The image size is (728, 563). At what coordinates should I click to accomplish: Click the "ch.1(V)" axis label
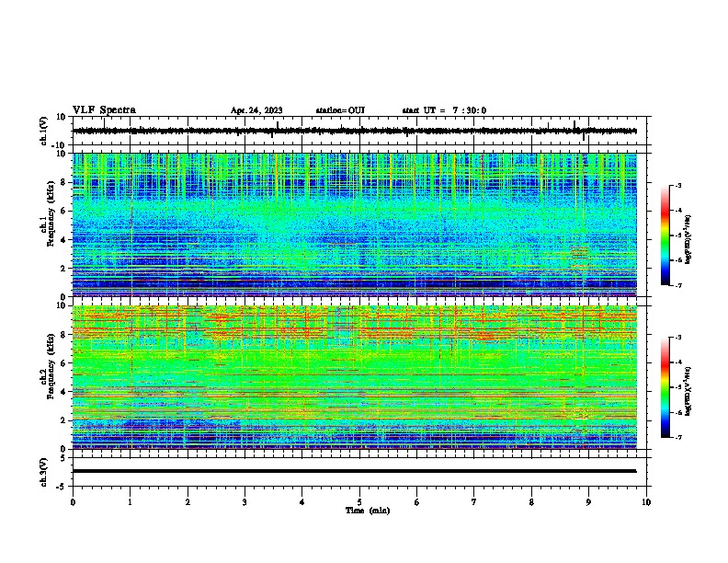(43, 131)
